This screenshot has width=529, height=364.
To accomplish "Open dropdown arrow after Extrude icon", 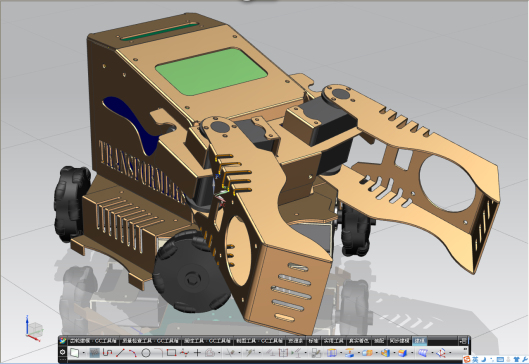I will click(x=341, y=353).
